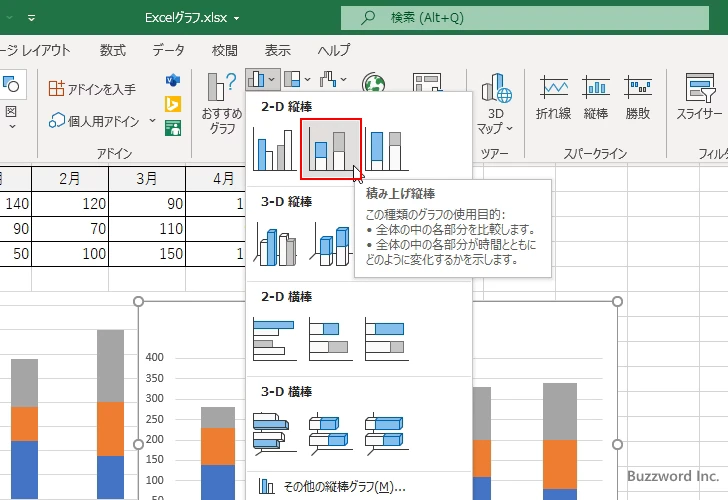Select the cell containing 100

pyautogui.click(x=70, y=254)
